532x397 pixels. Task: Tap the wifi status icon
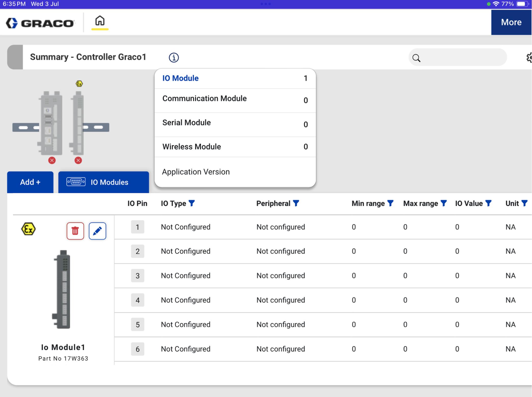pos(496,4)
